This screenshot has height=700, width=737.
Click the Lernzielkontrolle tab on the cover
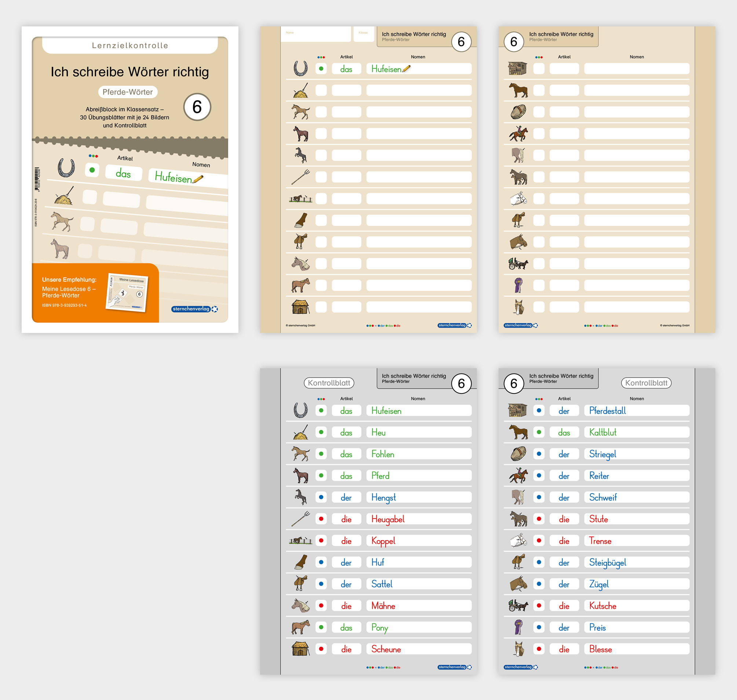[130, 45]
